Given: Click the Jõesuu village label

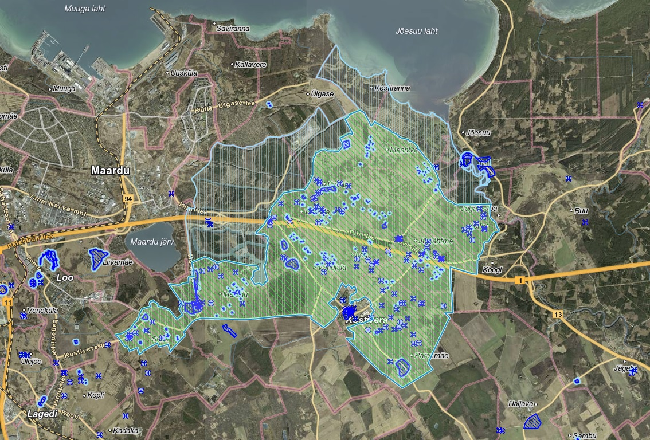Looking at the screenshot, I should [476, 132].
